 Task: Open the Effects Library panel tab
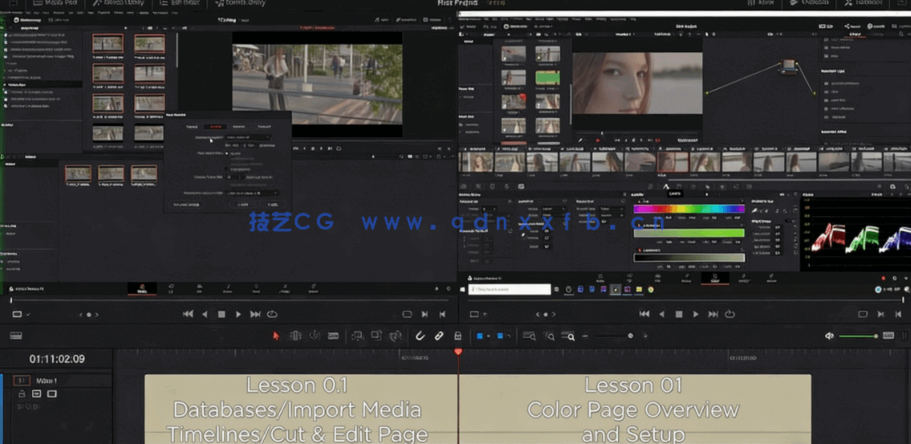point(120,3)
